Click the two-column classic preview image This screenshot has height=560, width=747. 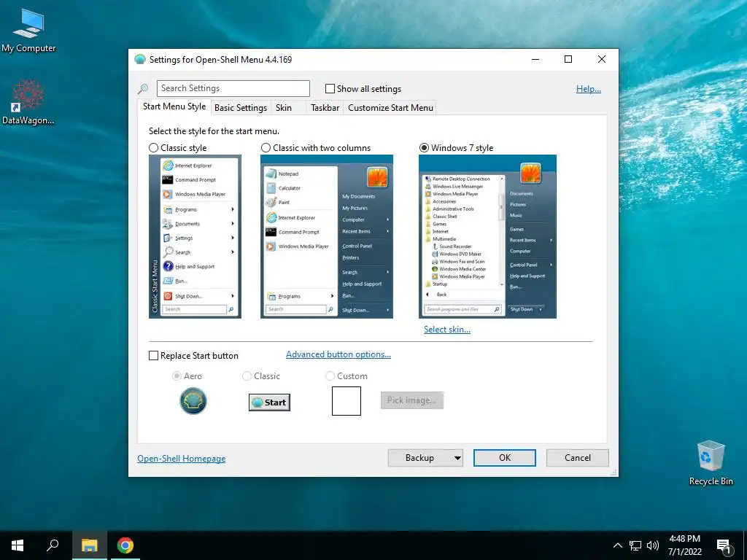327,237
